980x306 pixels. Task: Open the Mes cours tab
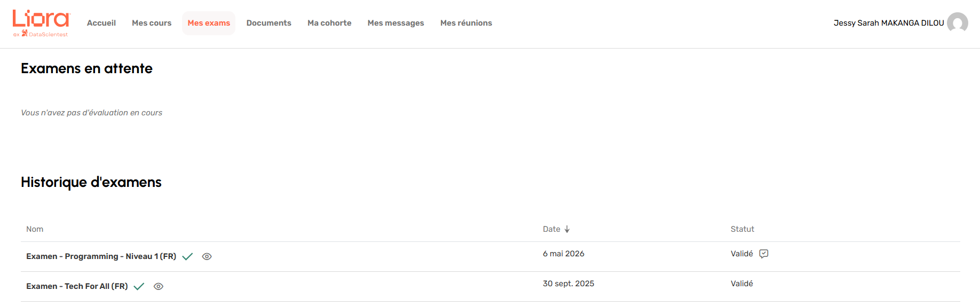click(x=152, y=23)
